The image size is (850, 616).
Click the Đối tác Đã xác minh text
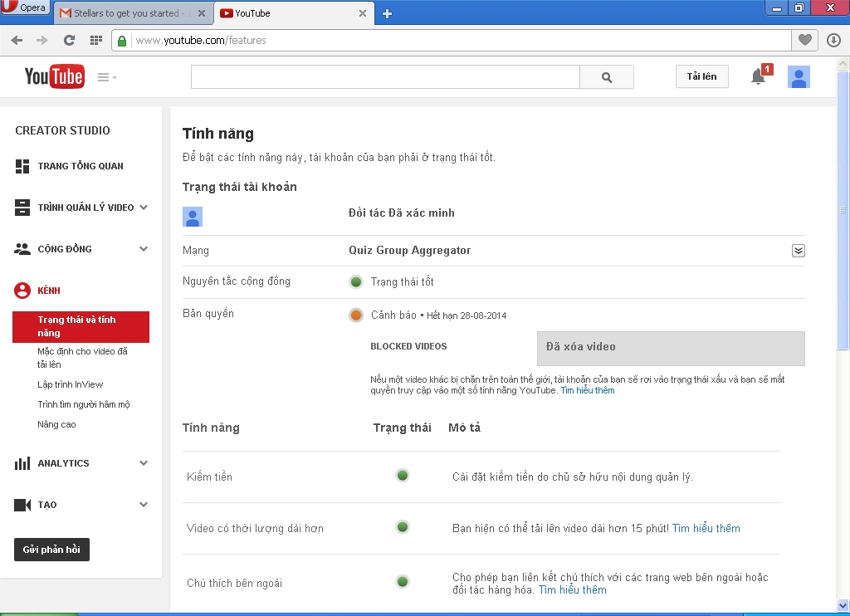[x=402, y=213]
